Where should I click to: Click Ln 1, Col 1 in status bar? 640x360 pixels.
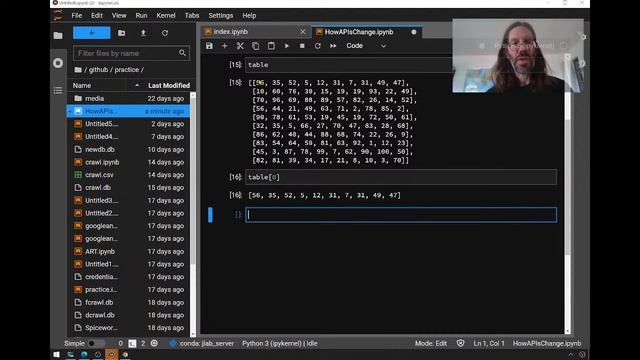pos(489,344)
